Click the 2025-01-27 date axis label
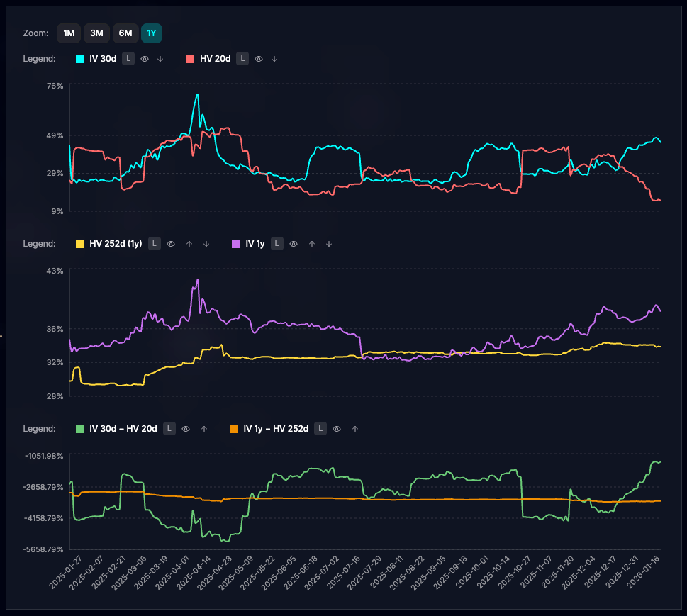This screenshot has width=687, height=616. coord(65,573)
